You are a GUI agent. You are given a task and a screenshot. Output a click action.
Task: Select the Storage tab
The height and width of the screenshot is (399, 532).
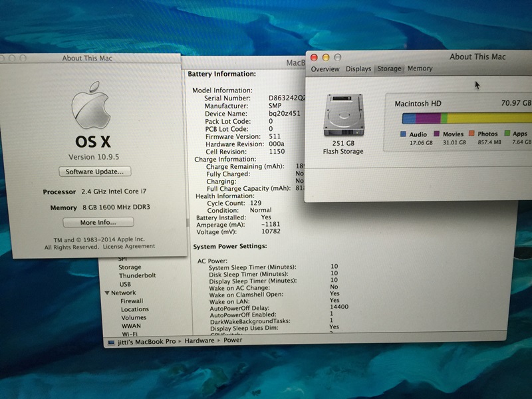(x=389, y=68)
